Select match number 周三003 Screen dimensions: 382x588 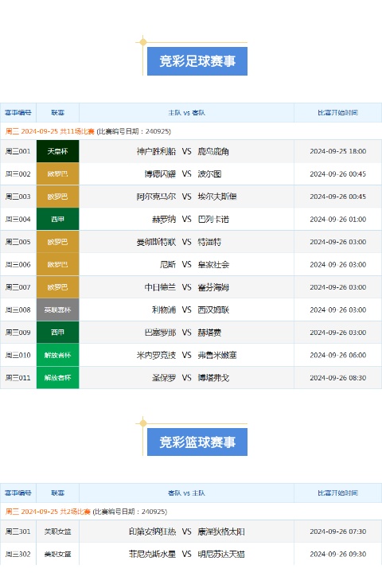(18, 197)
